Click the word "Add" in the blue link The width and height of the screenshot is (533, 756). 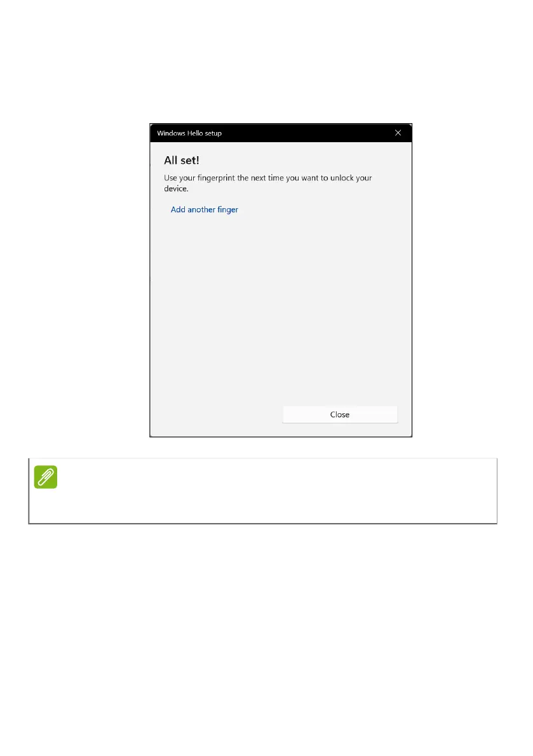pyautogui.click(x=178, y=209)
